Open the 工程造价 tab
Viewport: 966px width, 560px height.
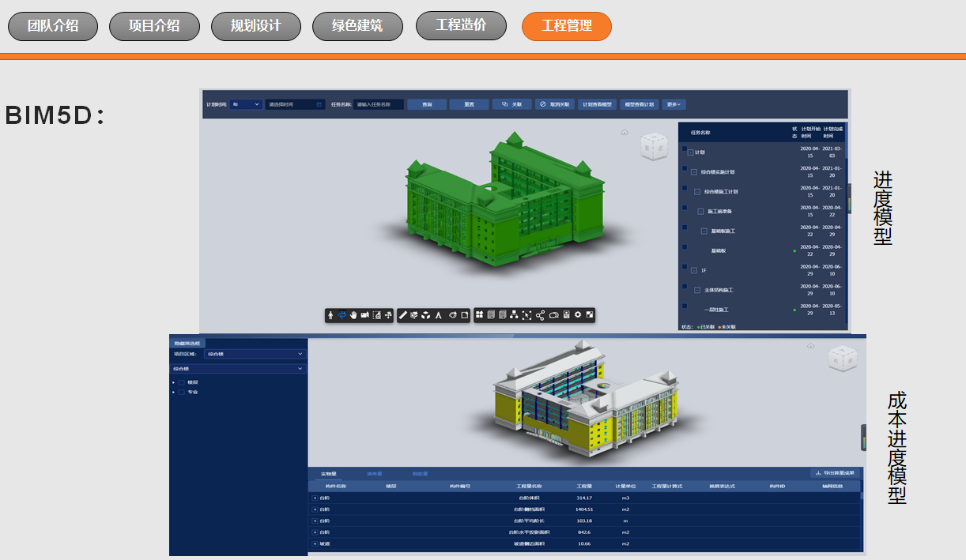click(461, 25)
